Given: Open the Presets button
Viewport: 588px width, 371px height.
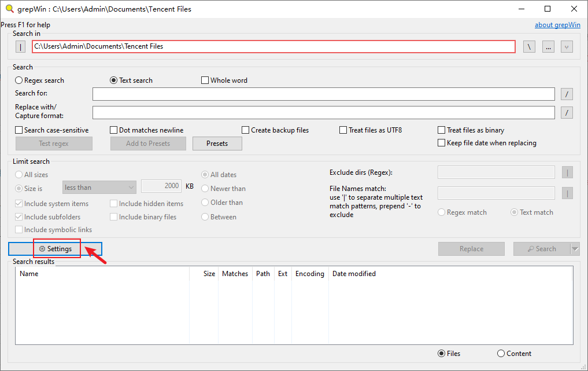Looking at the screenshot, I should coord(217,144).
